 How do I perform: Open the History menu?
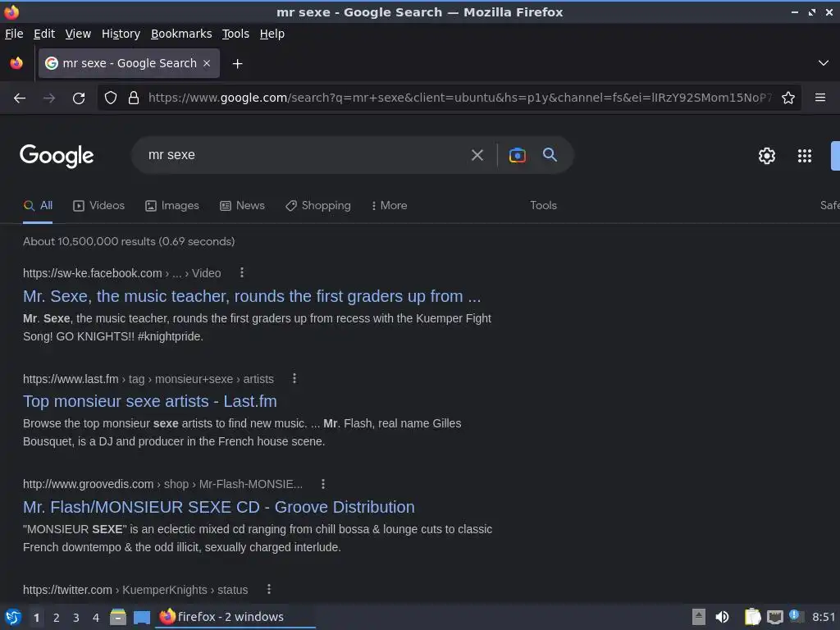[121, 34]
